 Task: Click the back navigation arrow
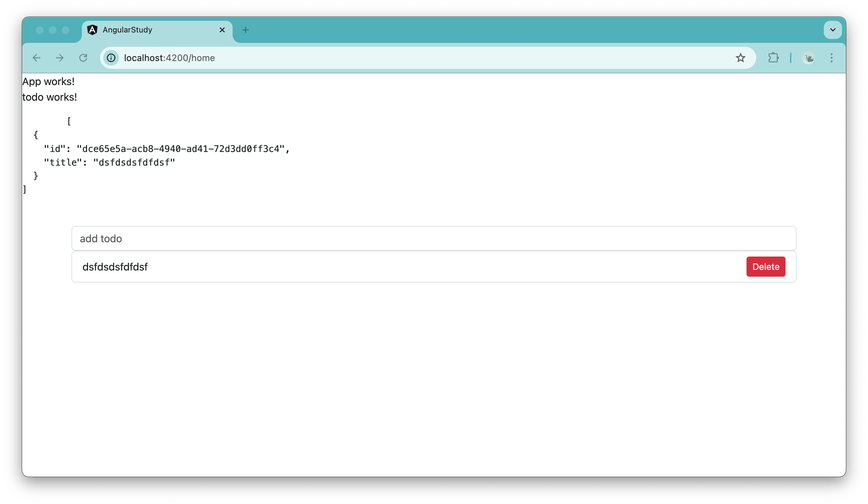coord(36,58)
